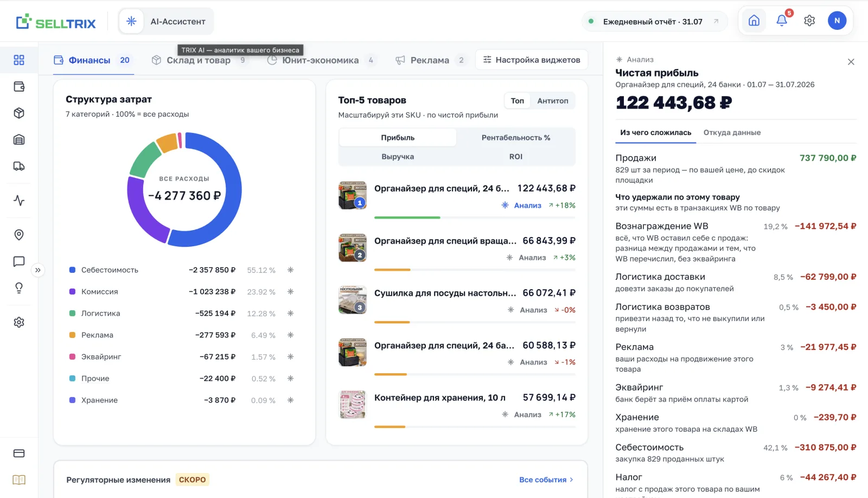The width and height of the screenshot is (868, 498).
Task: Close the Анализ side panel
Action: coord(851,62)
